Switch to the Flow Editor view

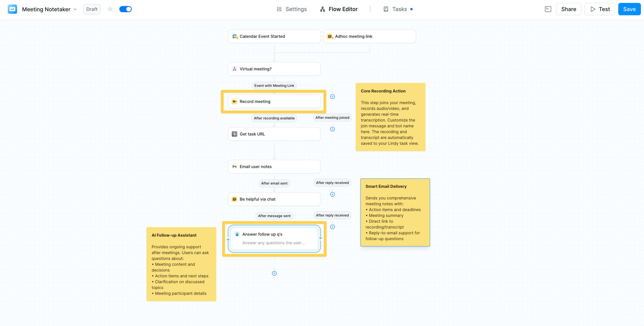[x=339, y=9]
